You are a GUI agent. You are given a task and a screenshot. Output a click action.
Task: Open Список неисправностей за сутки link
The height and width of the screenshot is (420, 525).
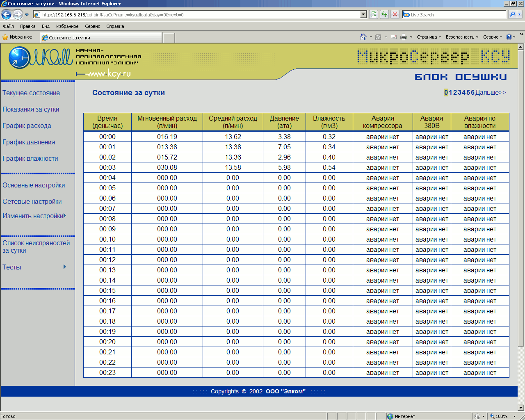coord(36,247)
